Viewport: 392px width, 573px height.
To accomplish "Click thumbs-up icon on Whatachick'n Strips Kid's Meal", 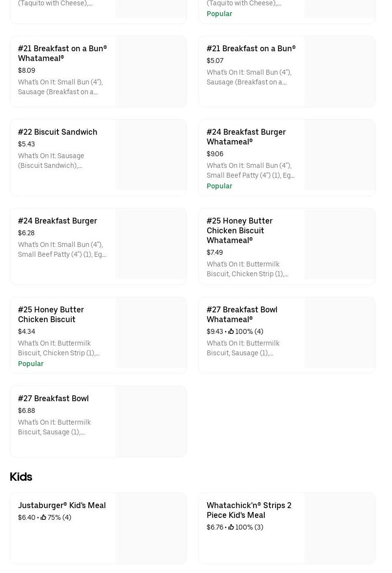I will (231, 527).
